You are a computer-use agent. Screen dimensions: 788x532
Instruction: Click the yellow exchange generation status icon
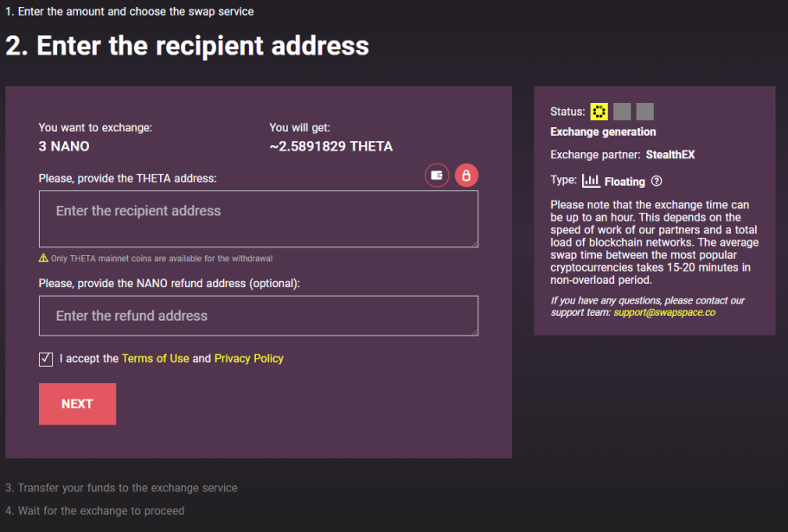pyautogui.click(x=599, y=112)
